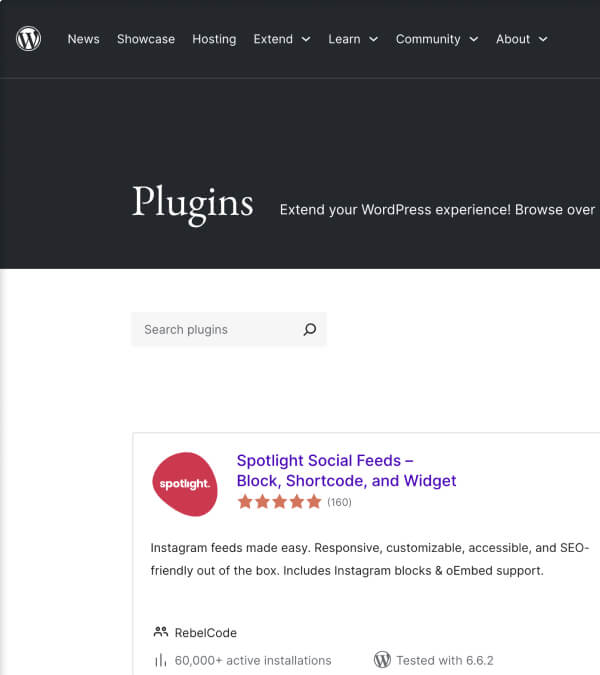Click the WordPress logo in header
Viewport: 600px width, 675px height.
pyautogui.click(x=28, y=39)
